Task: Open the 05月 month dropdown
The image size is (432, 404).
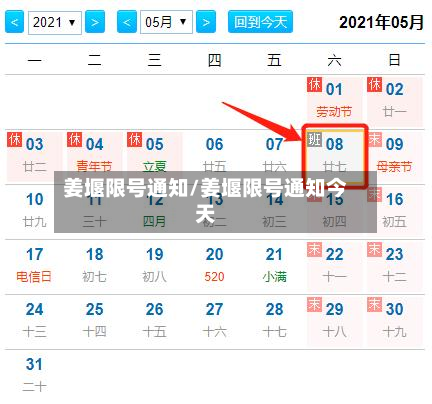Action: [x=166, y=22]
